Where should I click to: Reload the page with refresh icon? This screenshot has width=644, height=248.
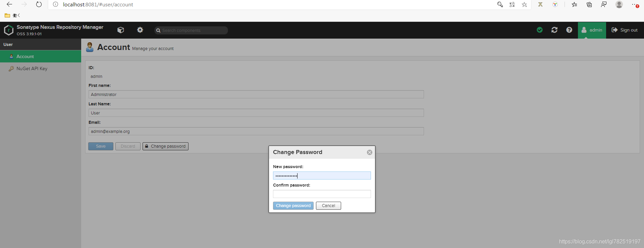[x=39, y=4]
